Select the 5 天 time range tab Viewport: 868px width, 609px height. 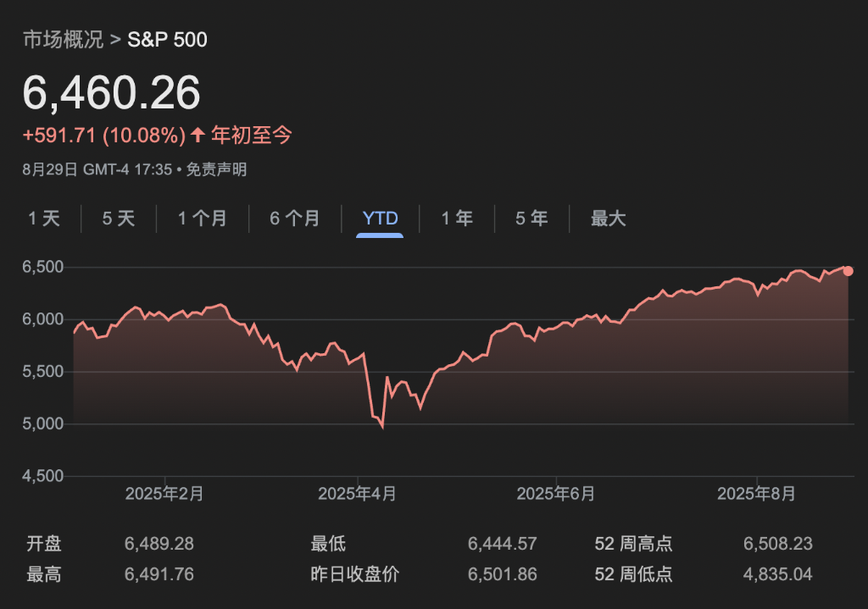pos(119,218)
